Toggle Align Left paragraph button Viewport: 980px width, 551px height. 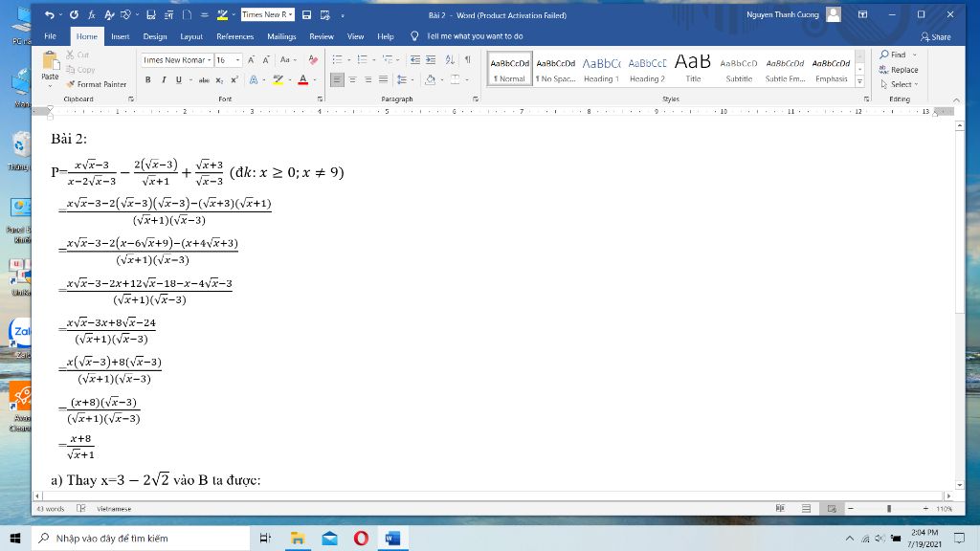point(337,80)
